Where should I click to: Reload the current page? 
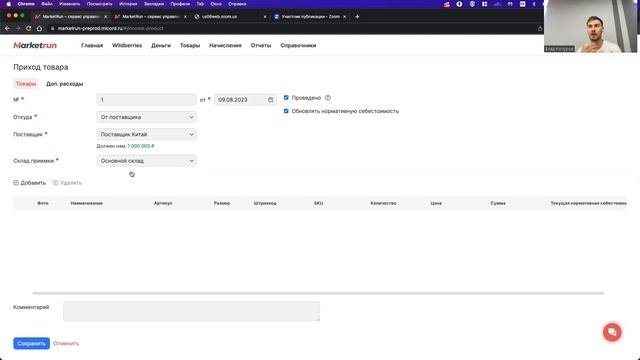[29, 29]
